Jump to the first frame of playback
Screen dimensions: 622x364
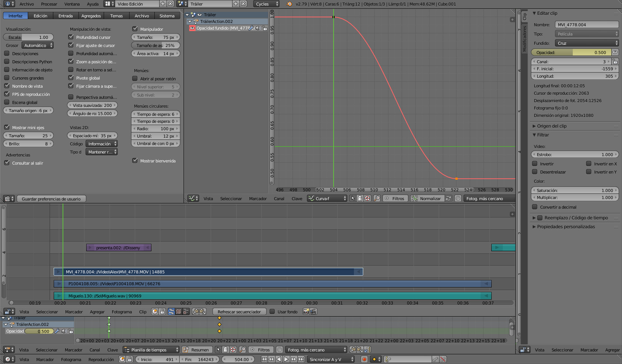pyautogui.click(x=264, y=359)
